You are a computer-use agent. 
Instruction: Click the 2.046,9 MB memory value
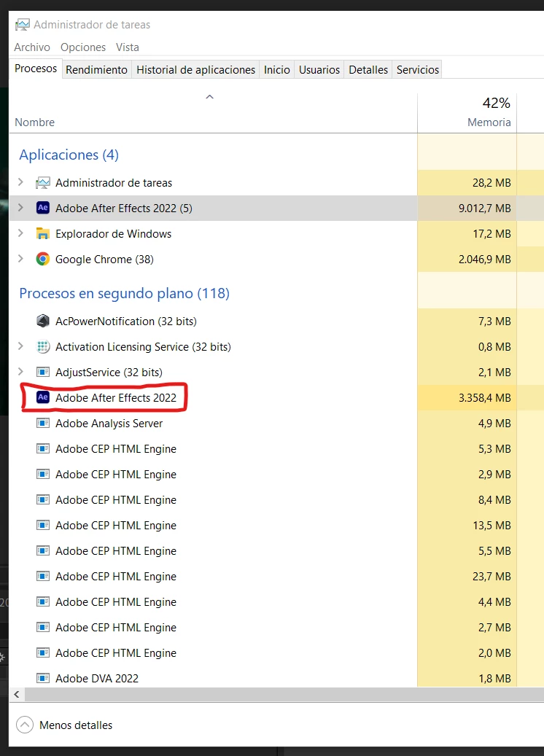485,260
